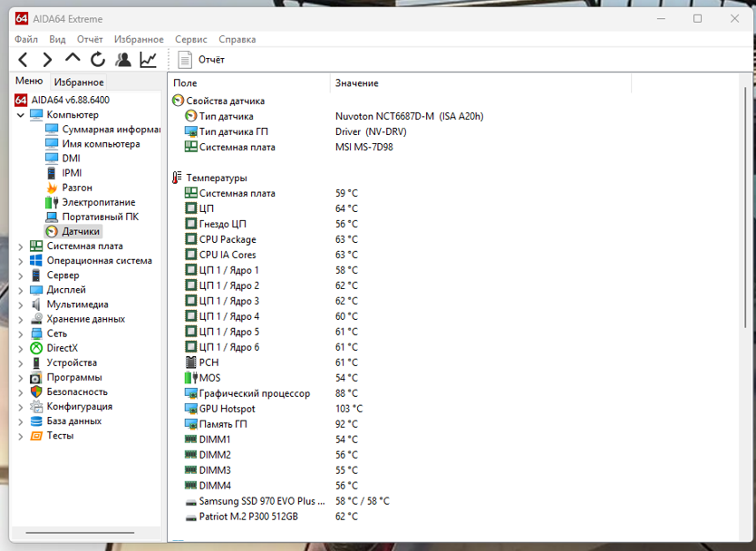Click the База данных database icon

pyautogui.click(x=36, y=421)
